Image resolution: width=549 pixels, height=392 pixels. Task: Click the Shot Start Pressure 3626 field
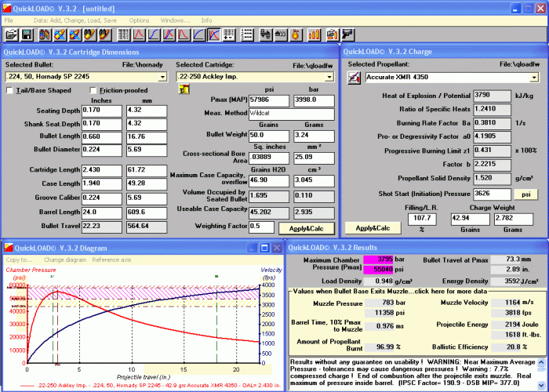pyautogui.click(x=492, y=194)
